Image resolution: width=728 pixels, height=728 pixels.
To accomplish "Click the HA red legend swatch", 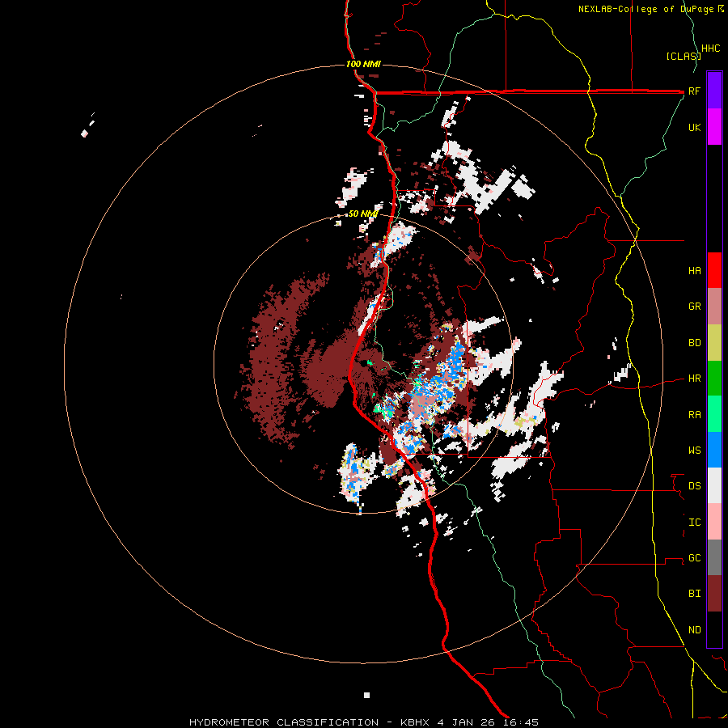I will click(x=714, y=270).
